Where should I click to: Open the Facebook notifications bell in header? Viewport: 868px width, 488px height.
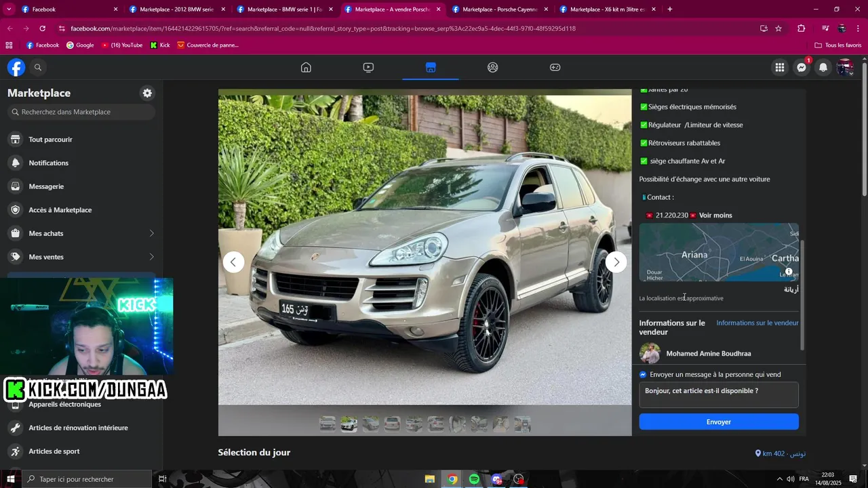[823, 67]
